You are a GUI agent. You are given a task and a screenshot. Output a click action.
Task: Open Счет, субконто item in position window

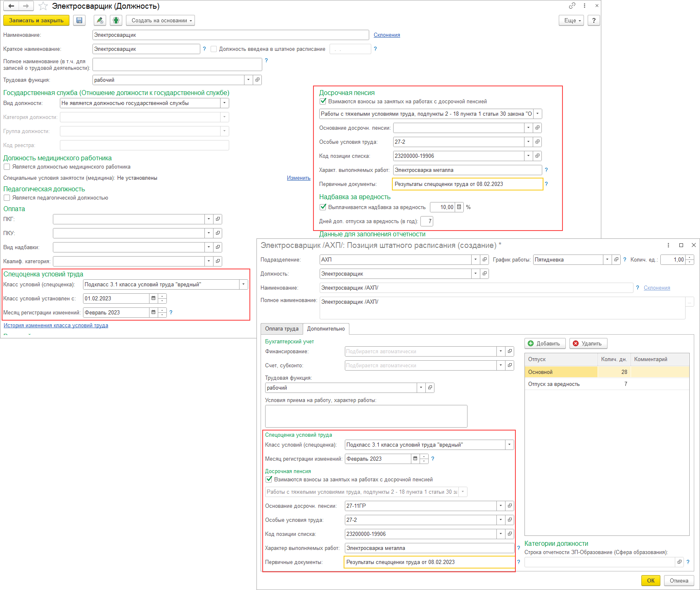coord(510,365)
